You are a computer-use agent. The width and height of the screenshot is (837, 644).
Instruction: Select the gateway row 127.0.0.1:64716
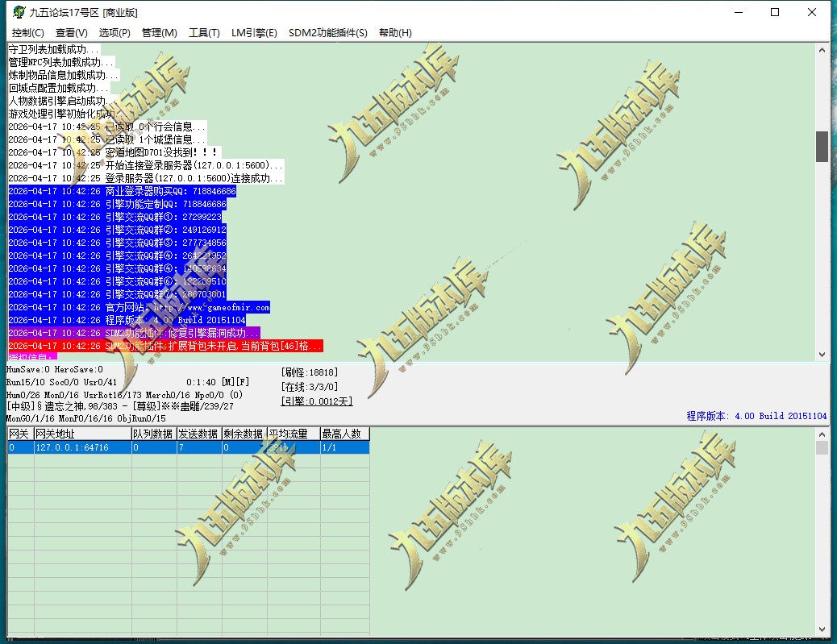click(x=189, y=447)
